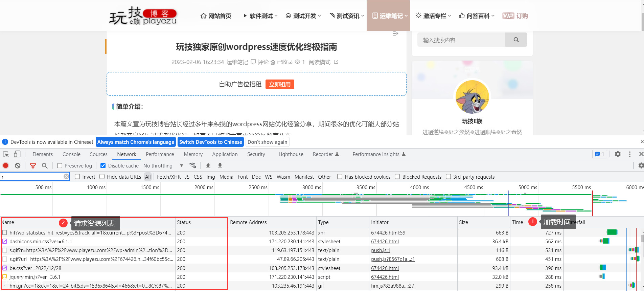Uncheck Disable cache checkbox
This screenshot has width=644, height=291.
click(x=103, y=166)
